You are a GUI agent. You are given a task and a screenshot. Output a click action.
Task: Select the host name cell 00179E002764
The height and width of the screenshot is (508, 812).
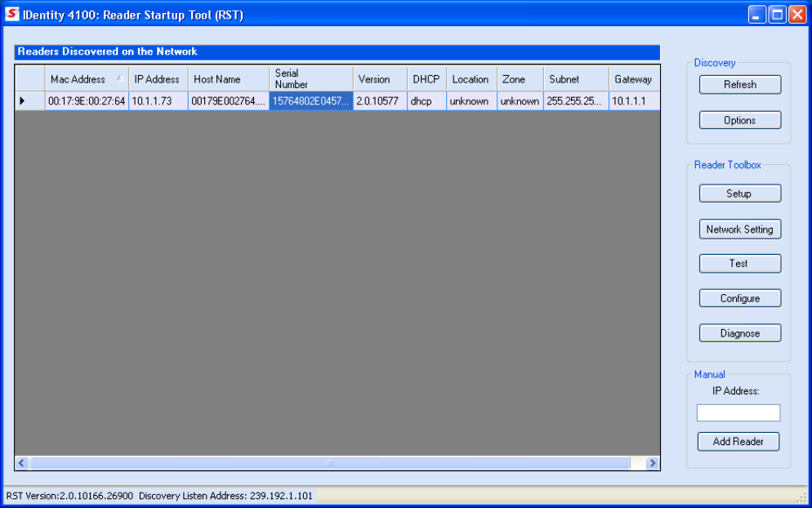tap(229, 101)
